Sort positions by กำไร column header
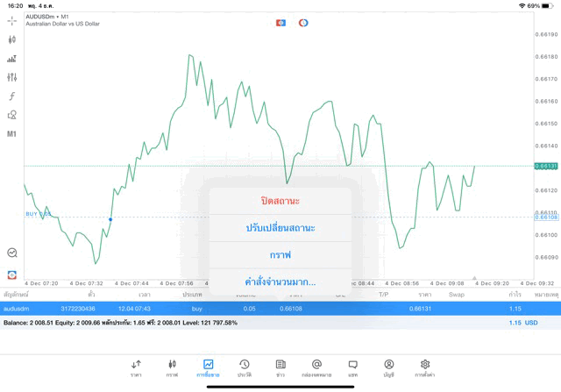The image size is (561, 392). (515, 295)
